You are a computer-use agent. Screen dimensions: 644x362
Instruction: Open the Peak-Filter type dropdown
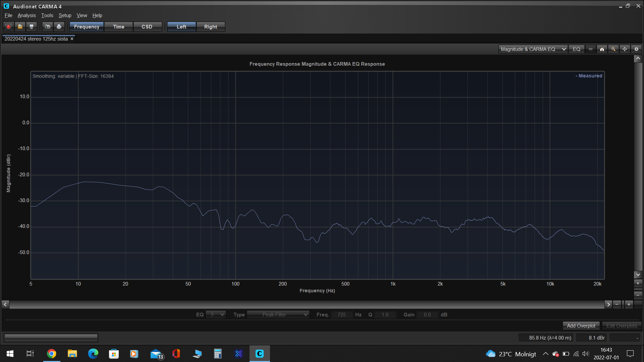(x=278, y=315)
